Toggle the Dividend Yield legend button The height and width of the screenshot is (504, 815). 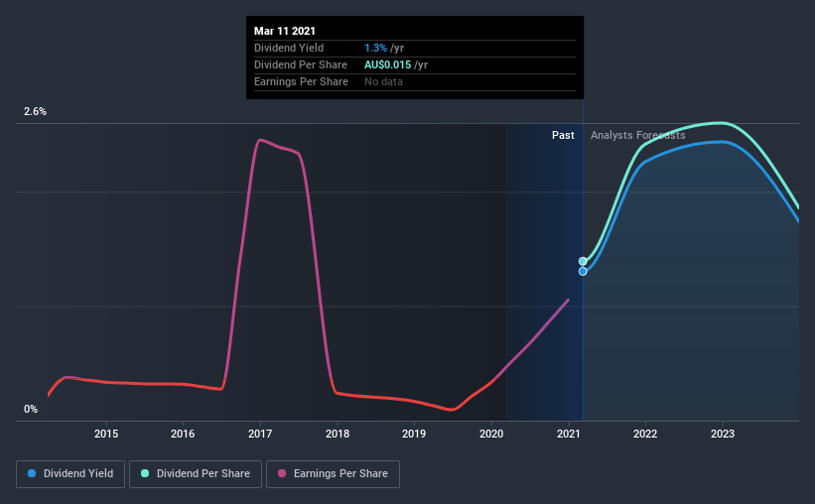[70, 474]
